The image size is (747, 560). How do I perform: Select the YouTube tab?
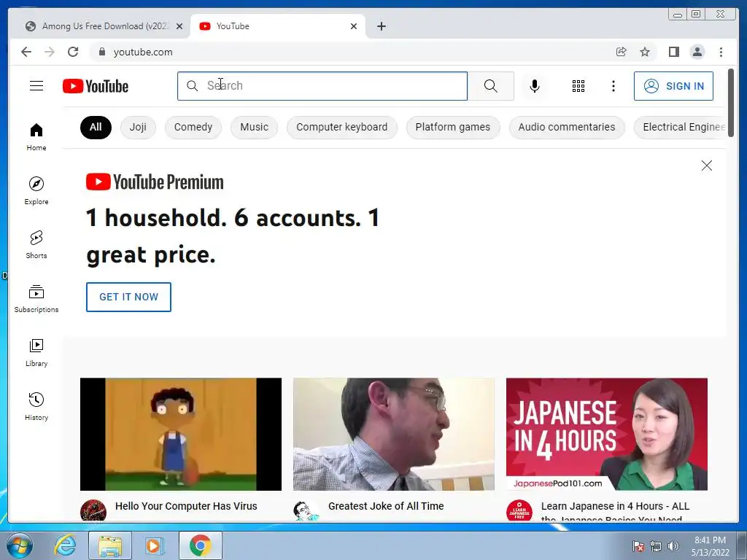[x=277, y=26]
